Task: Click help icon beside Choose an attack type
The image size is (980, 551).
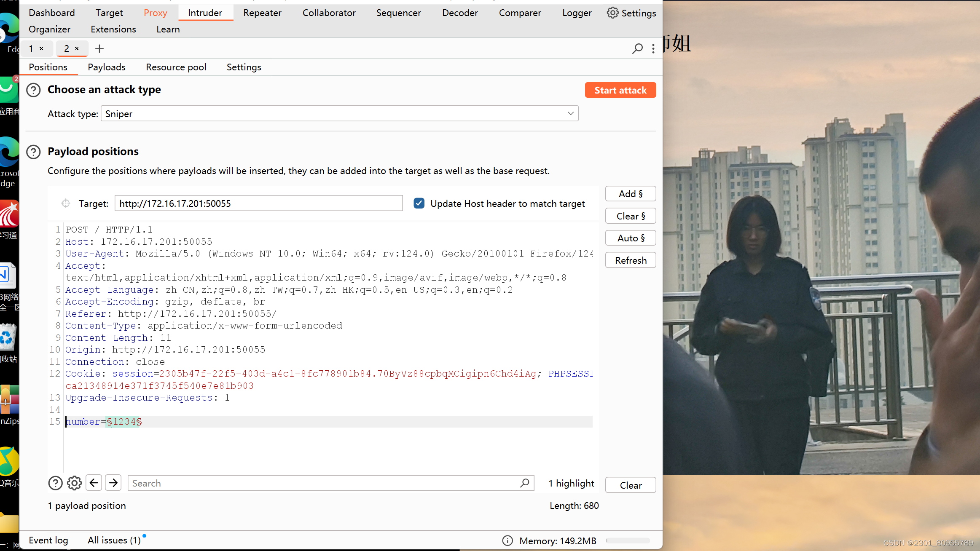Action: pyautogui.click(x=33, y=90)
